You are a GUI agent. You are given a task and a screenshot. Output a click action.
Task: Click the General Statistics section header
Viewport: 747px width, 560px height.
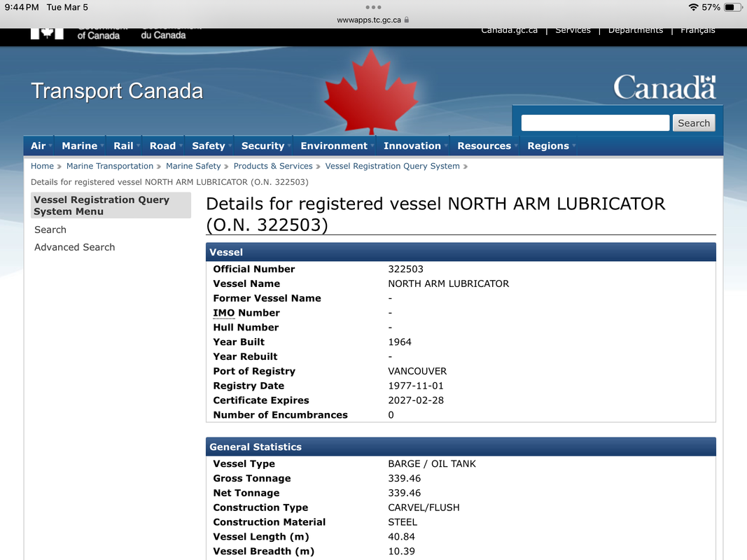click(461, 447)
